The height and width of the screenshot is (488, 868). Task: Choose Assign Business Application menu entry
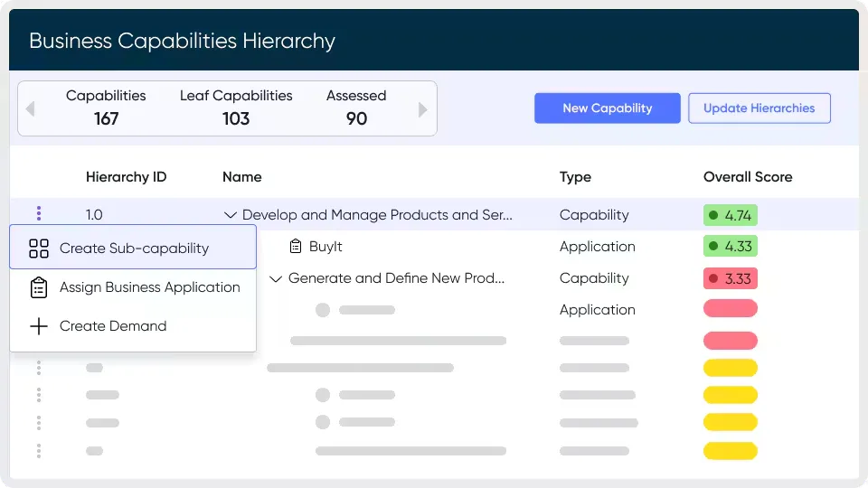(x=149, y=287)
